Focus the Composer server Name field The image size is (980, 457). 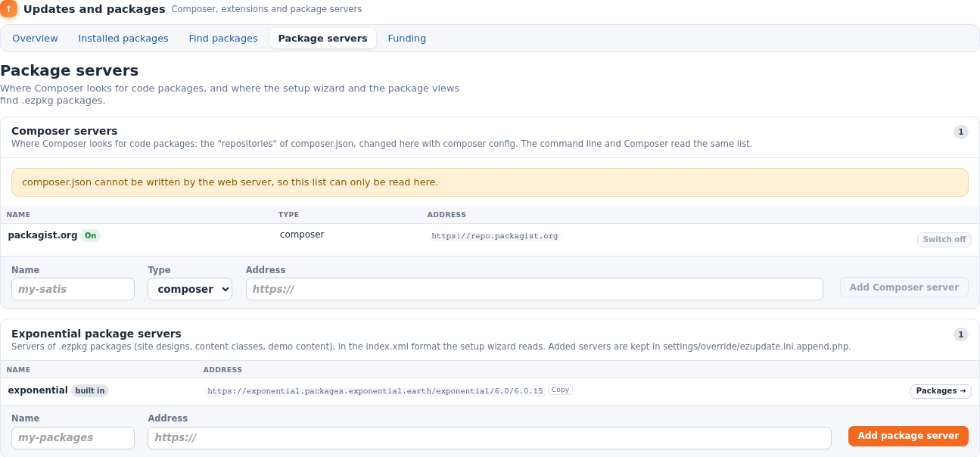coord(73,289)
